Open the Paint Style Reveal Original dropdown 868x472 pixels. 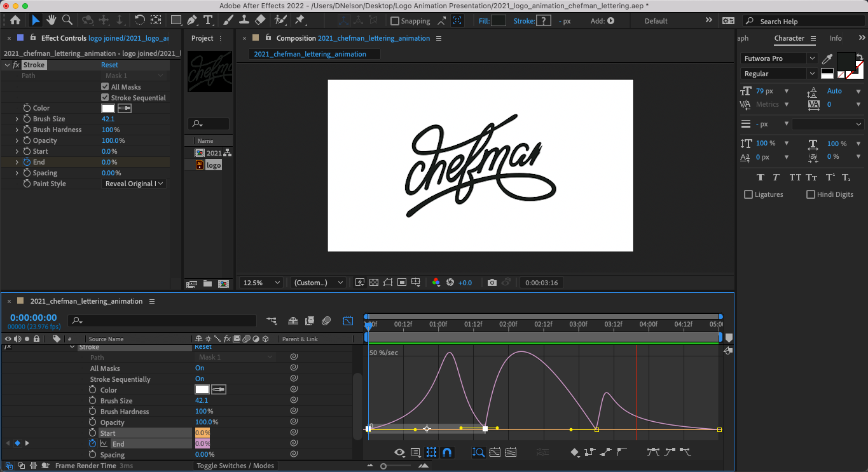click(x=134, y=184)
